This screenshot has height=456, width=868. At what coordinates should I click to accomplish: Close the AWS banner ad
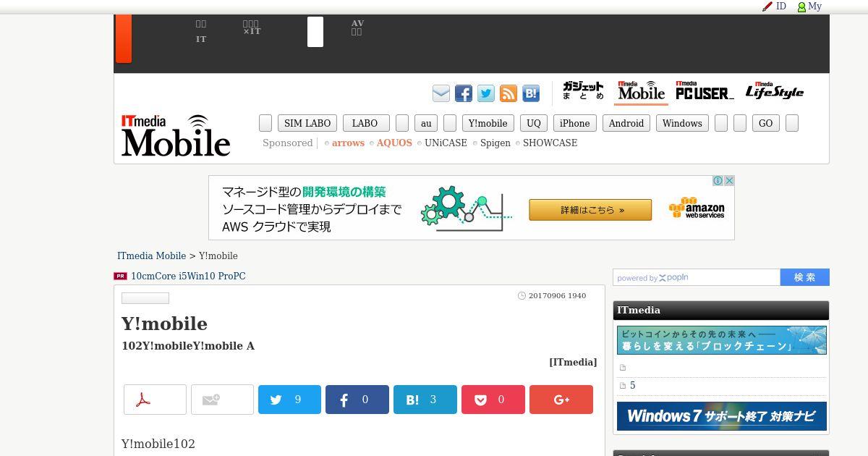[729, 181]
